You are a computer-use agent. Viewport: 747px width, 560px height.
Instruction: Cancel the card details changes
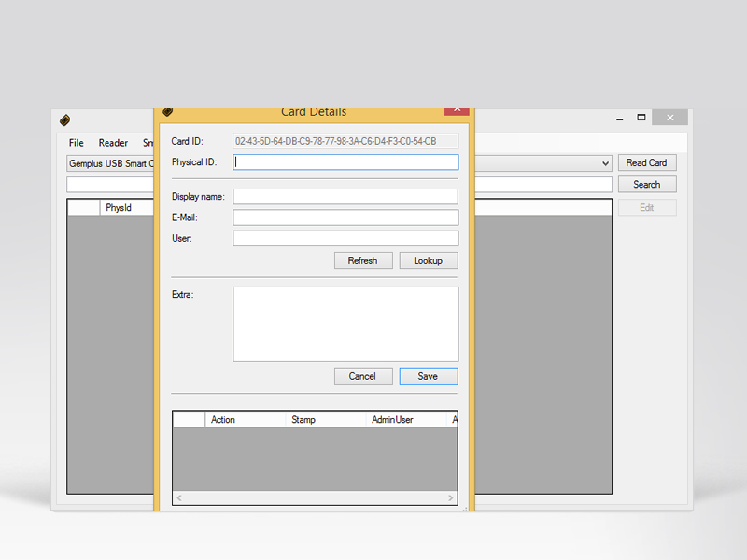pos(362,376)
